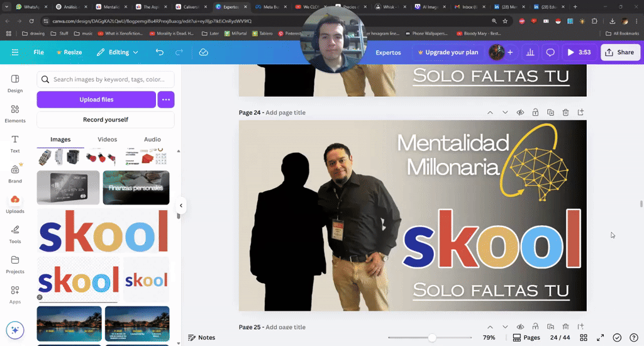Screen dimensions: 644x346
Task: Start presentation with the 3:53 play button
Action: coord(579,52)
